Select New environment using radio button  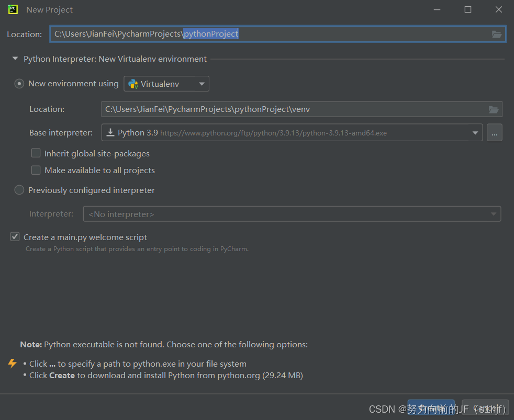[x=19, y=84]
